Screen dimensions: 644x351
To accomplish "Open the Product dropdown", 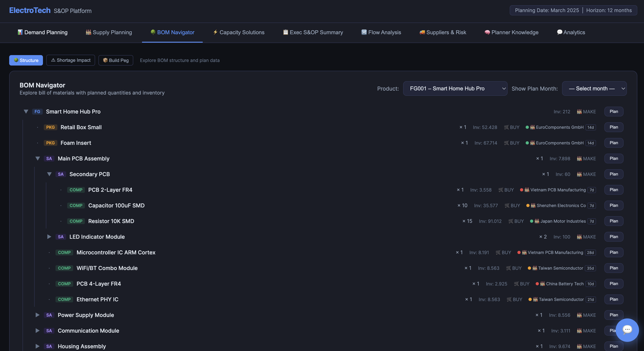I will tap(455, 88).
